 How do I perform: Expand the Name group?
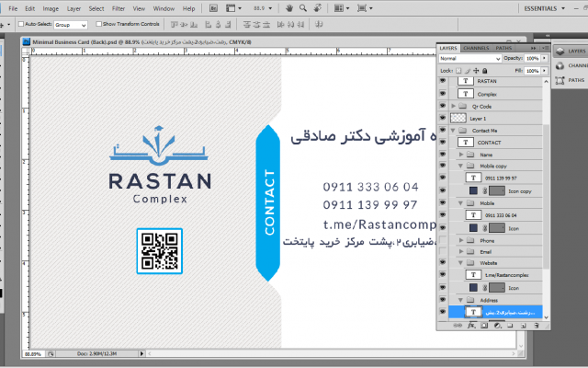461,155
